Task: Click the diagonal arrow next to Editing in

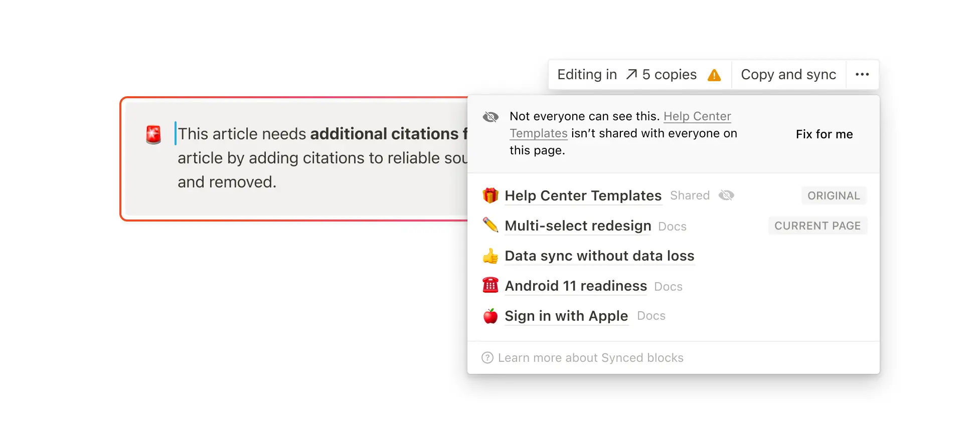Action: coord(631,74)
